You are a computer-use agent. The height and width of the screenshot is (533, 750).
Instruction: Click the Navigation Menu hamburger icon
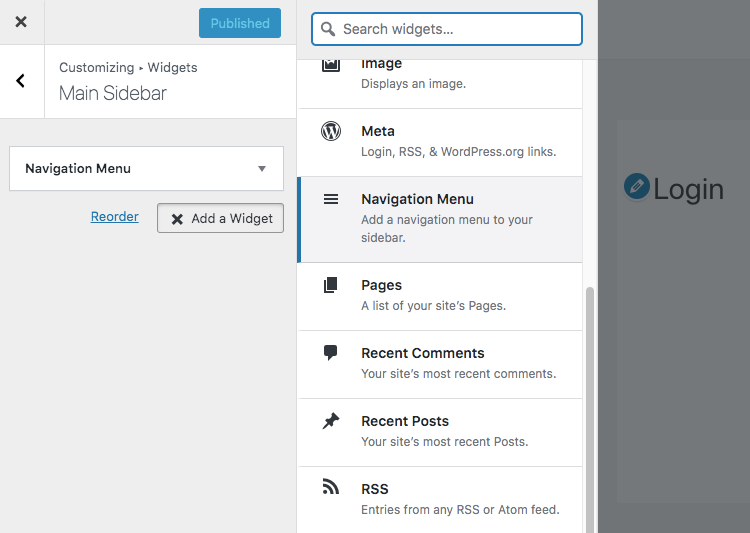[331, 199]
